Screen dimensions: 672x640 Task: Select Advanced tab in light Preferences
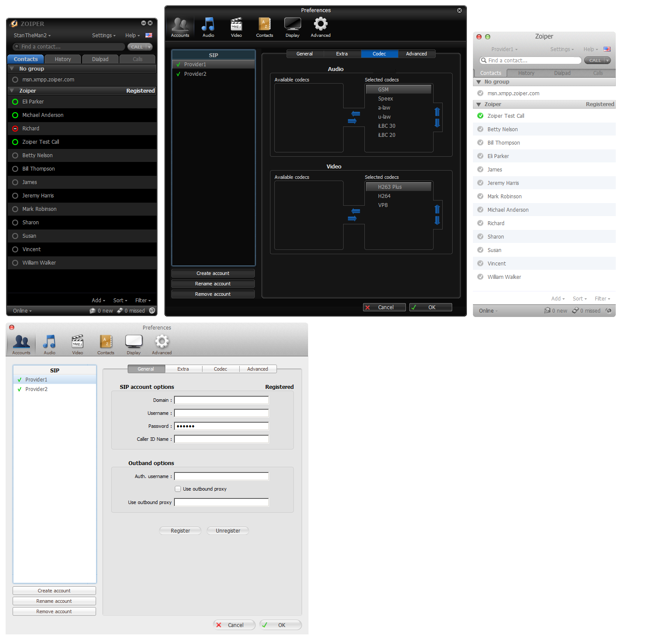[257, 369]
